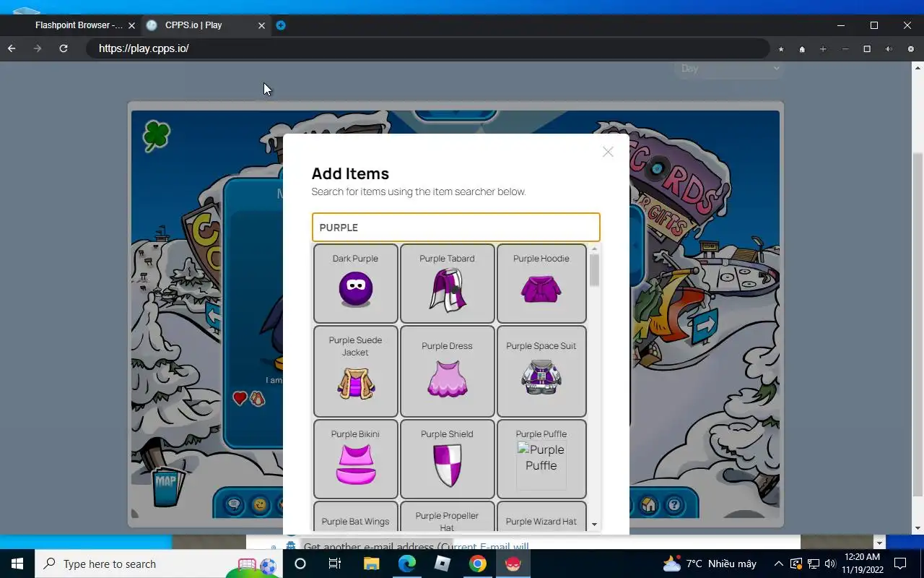Image resolution: width=924 pixels, height=578 pixels.
Task: Open the help question mark icon
Action: (674, 504)
